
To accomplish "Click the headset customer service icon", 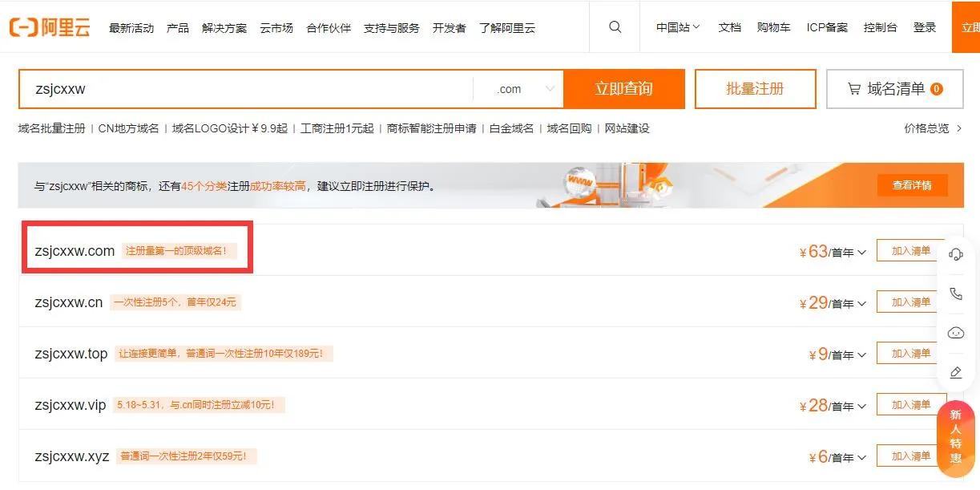I will tap(955, 253).
